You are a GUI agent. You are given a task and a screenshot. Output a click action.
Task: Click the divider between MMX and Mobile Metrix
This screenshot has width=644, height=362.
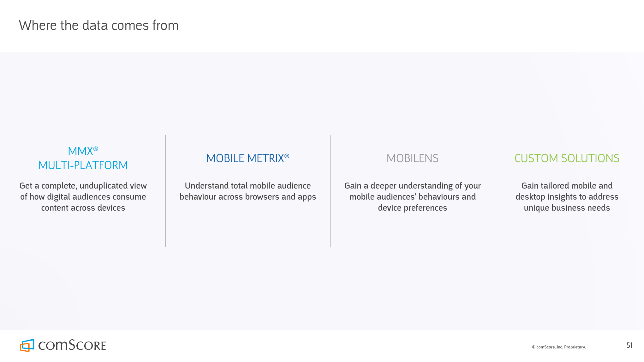pyautogui.click(x=165, y=191)
